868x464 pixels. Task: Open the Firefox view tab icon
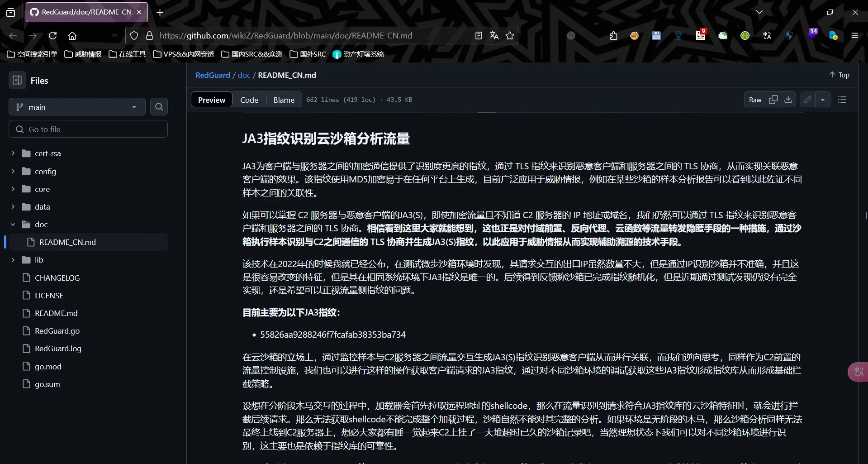11,13
